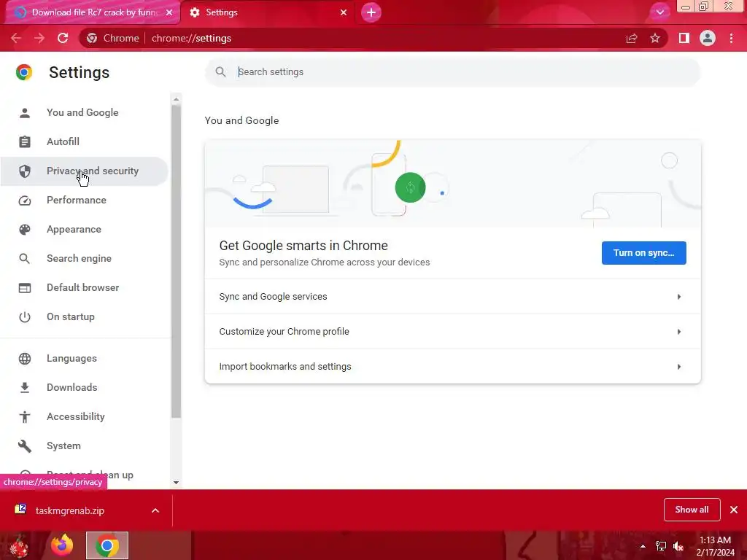Click the Search settings field

[x=452, y=72]
